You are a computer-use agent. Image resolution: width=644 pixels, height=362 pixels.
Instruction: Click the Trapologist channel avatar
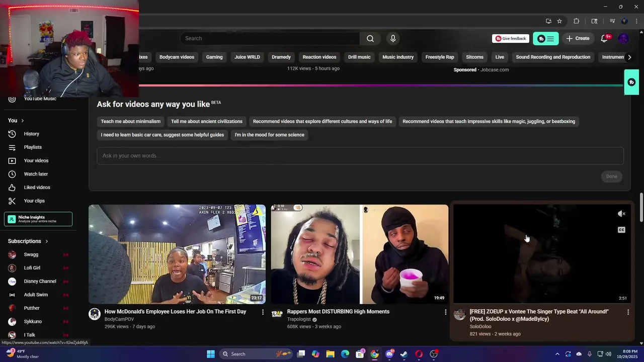277,314
